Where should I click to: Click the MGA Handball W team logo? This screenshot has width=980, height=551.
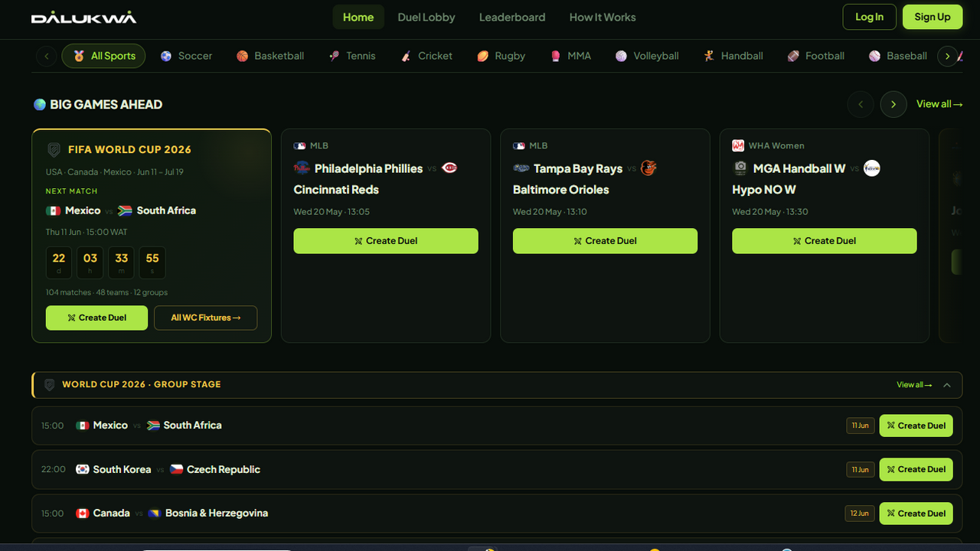[x=740, y=168]
